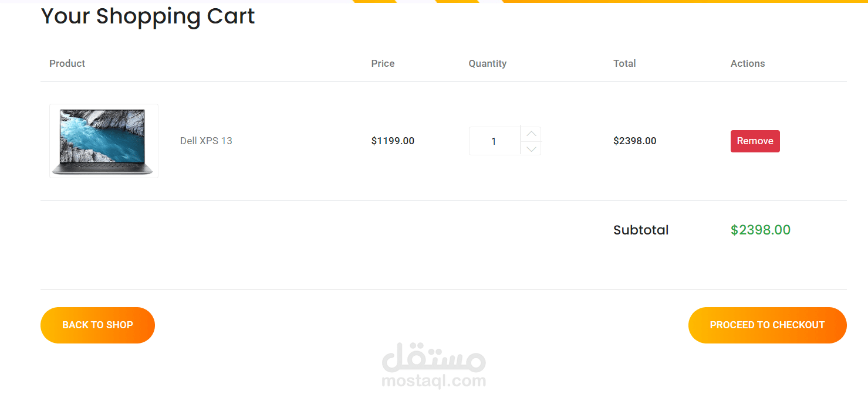The image size is (868, 398).
Task: Click the Total column header
Action: tap(624, 63)
